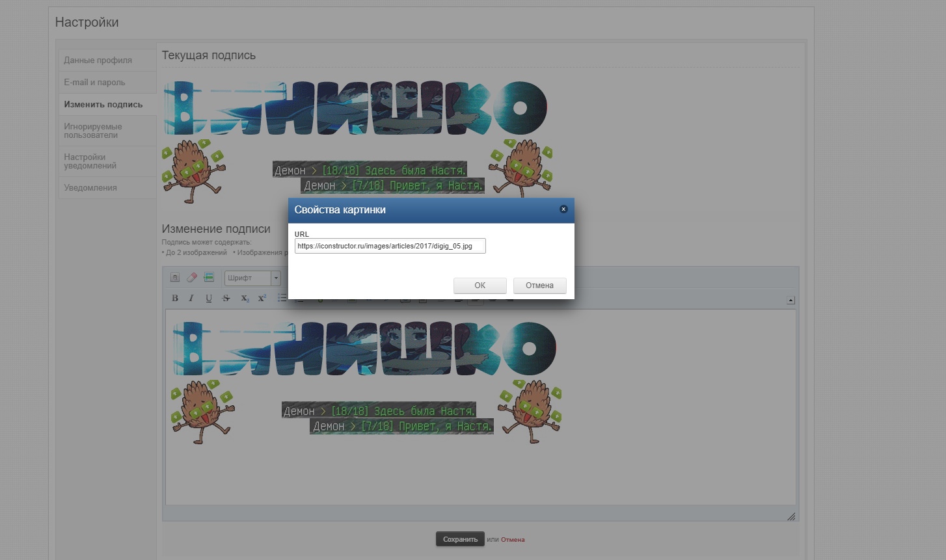Click the banner image in current signature
946x560 pixels.
point(355,108)
